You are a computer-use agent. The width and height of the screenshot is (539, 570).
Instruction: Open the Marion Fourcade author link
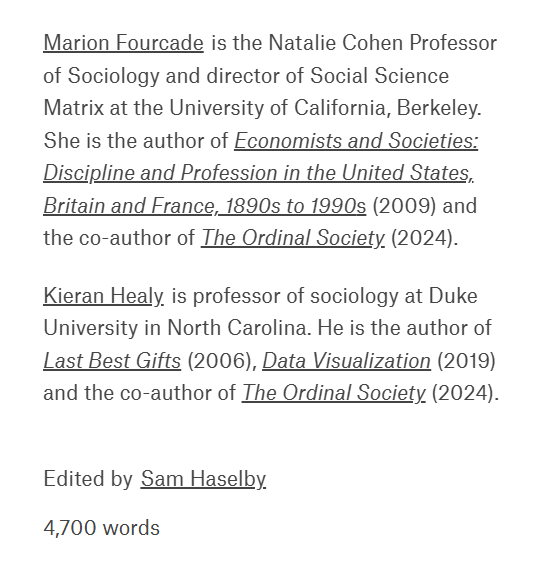[x=123, y=43]
